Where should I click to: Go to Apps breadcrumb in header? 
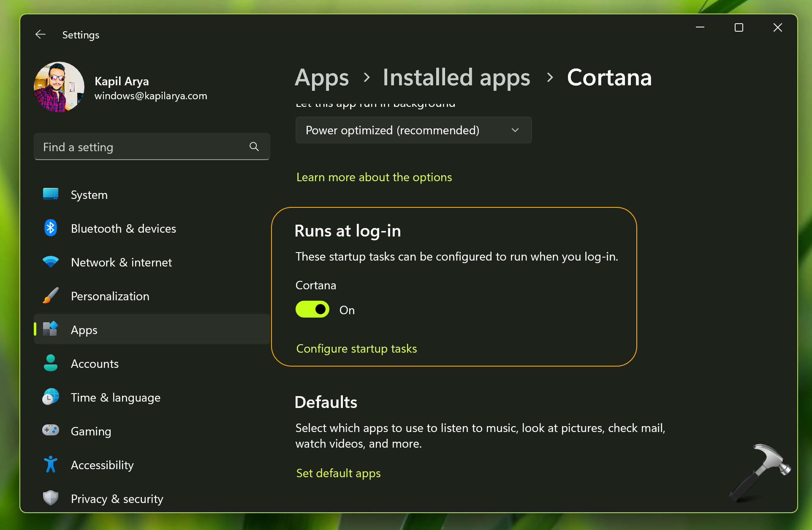tap(322, 78)
